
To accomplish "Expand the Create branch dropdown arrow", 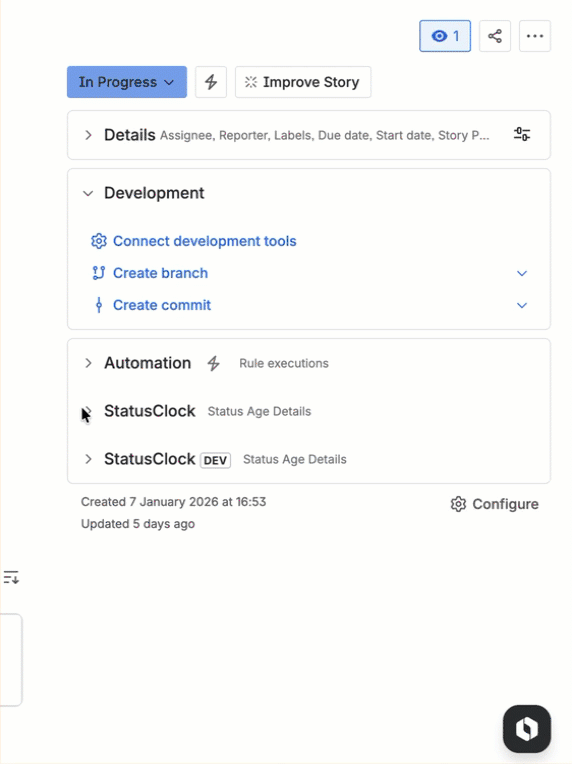I will [522, 273].
